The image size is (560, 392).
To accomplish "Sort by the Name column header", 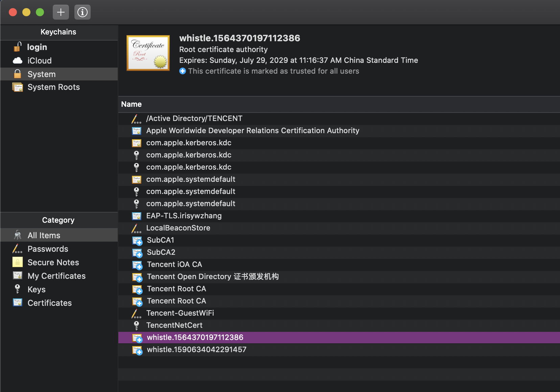I will (x=132, y=104).
